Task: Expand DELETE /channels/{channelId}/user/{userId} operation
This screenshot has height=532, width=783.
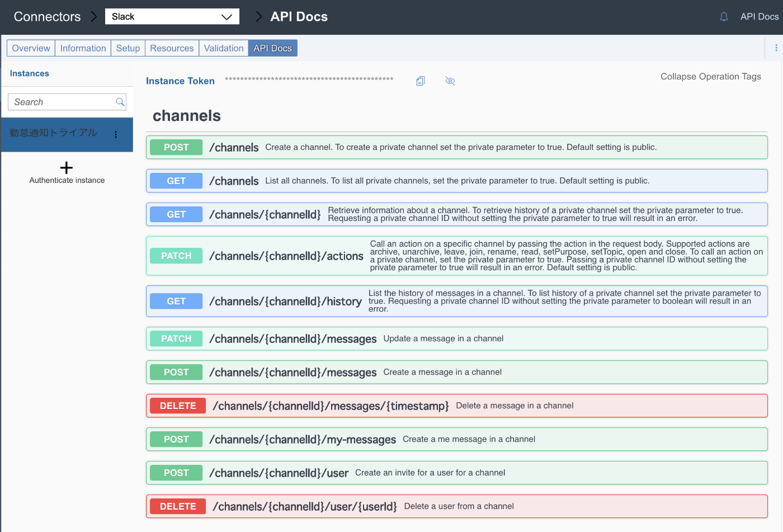Action: tap(456, 506)
